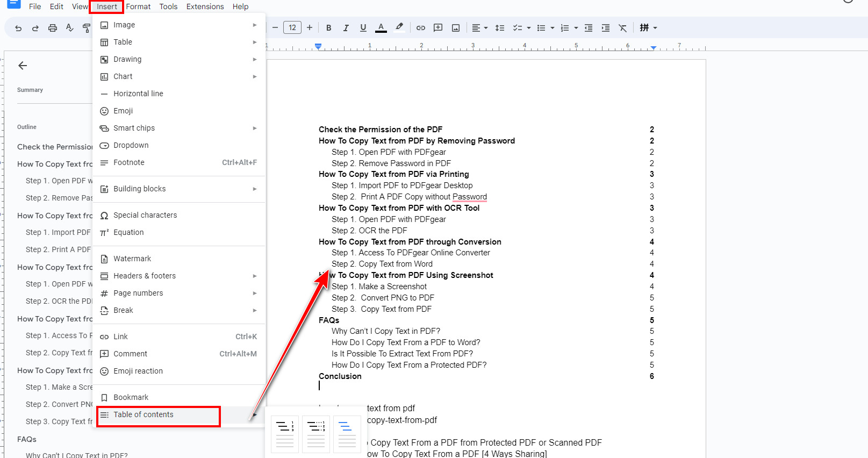This screenshot has width=868, height=458.
Task: Open the text alignment dropdown
Action: pyautogui.click(x=479, y=28)
